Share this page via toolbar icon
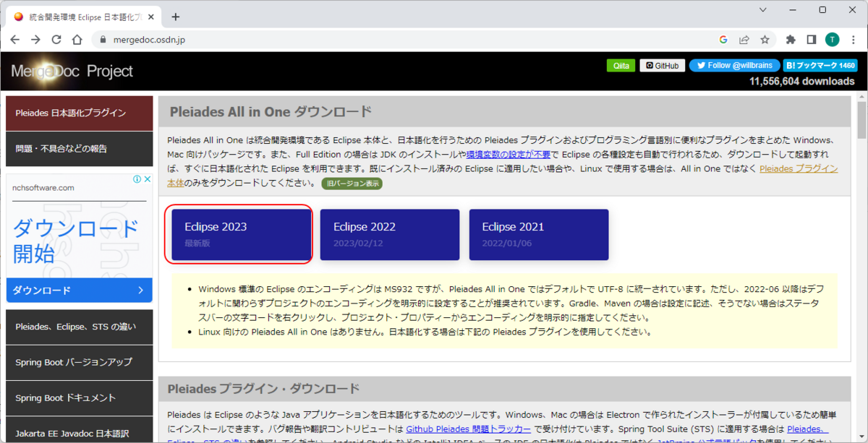Screen dimensions: 868x443 tap(744, 40)
